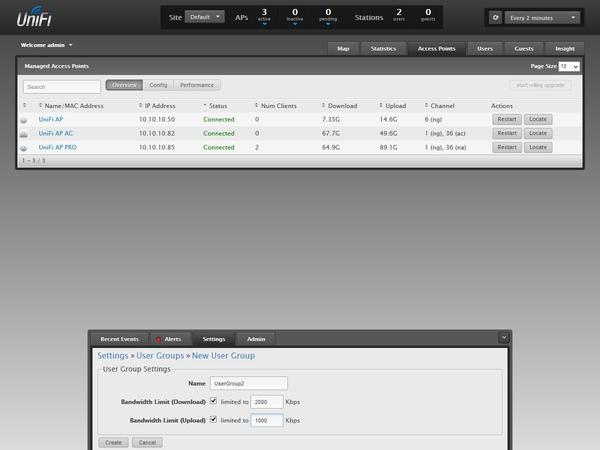Select the bottom Settings tab
Viewport: 600px width, 450px height.
[214, 339]
